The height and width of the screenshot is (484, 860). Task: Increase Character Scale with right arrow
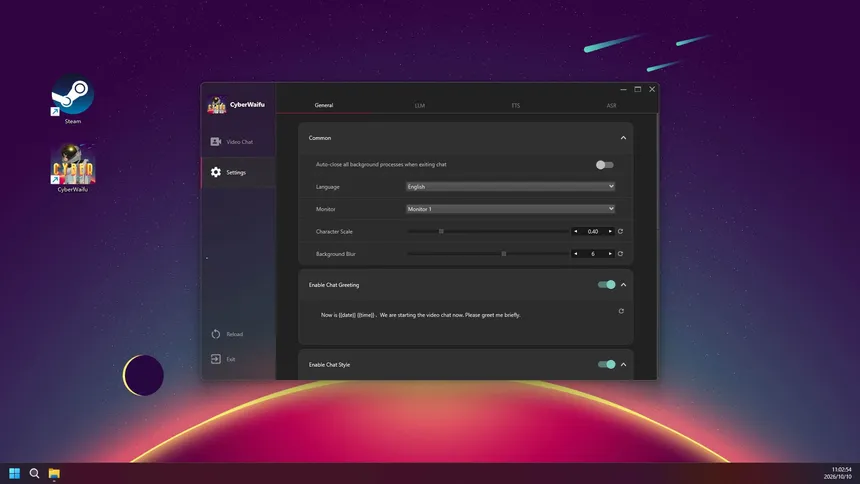[x=610, y=232]
